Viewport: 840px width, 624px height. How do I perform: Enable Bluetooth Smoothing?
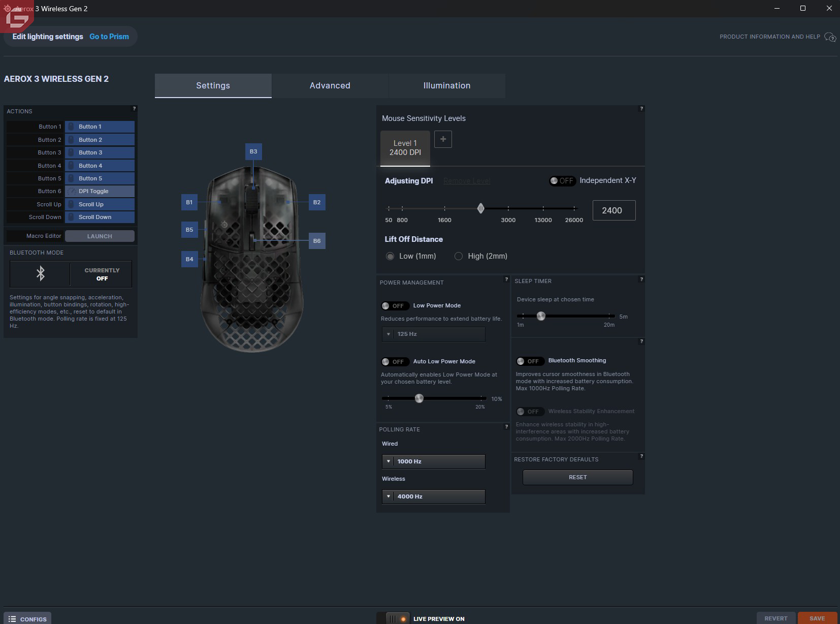[530, 361]
